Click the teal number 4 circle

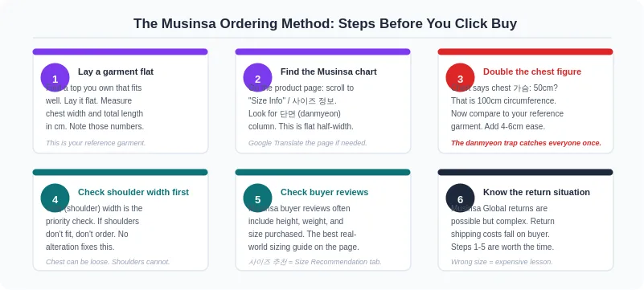[55, 198]
